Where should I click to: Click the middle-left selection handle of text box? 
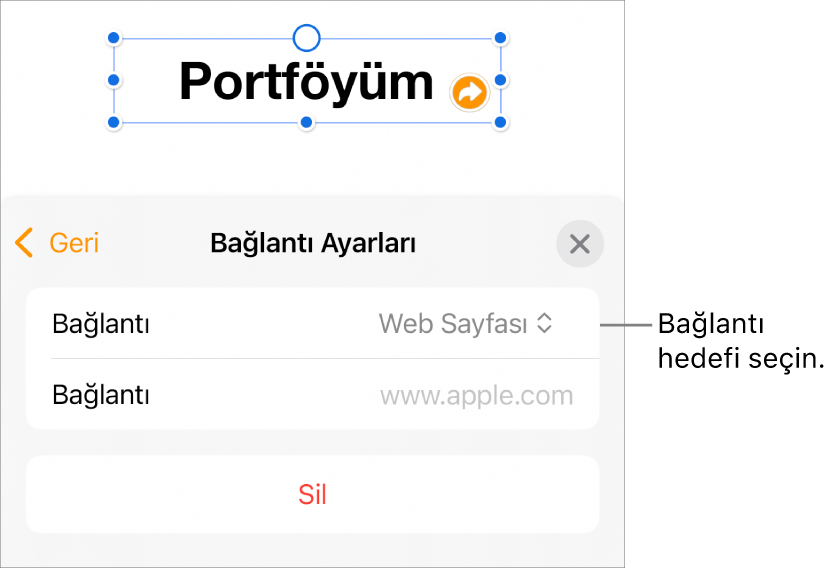pyautogui.click(x=114, y=80)
